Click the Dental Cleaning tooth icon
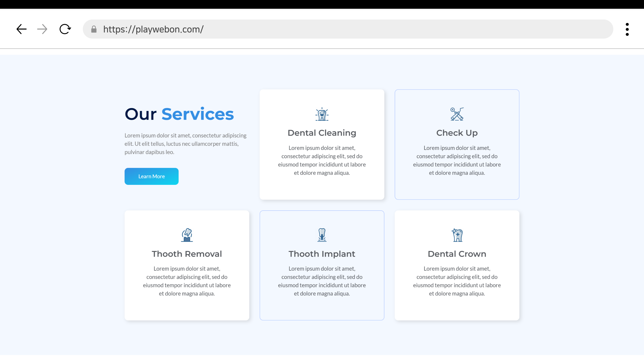The height and width of the screenshot is (362, 644). coord(322,114)
